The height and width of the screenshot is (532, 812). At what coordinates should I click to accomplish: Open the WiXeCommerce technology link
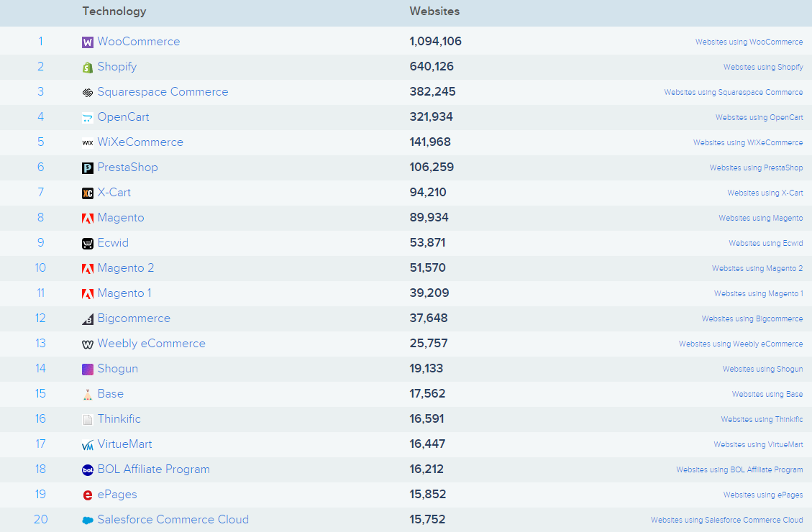[x=140, y=142]
